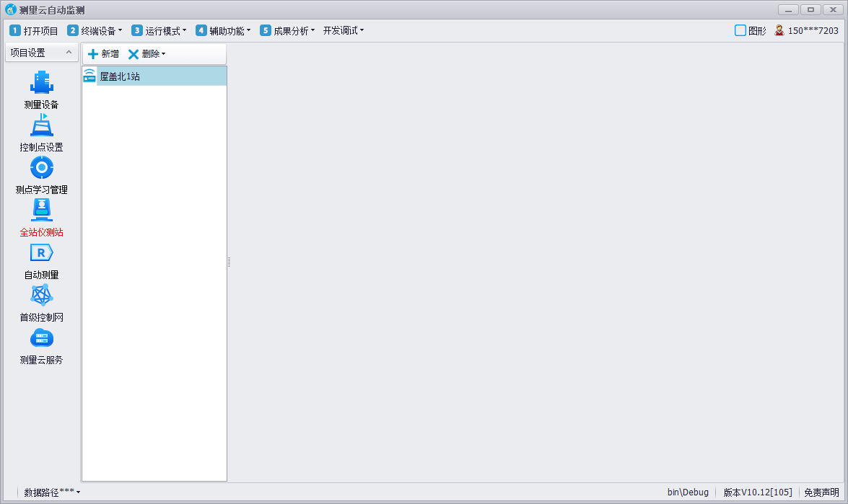
Task: Select 屋盖北1站 in the station list
Action: pos(120,76)
